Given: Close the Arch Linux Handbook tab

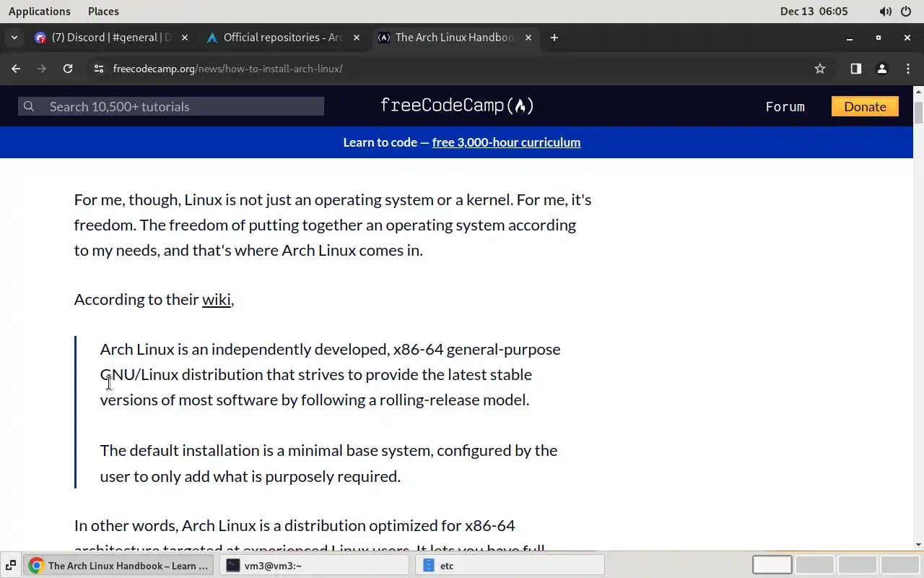Looking at the screenshot, I should click(528, 38).
